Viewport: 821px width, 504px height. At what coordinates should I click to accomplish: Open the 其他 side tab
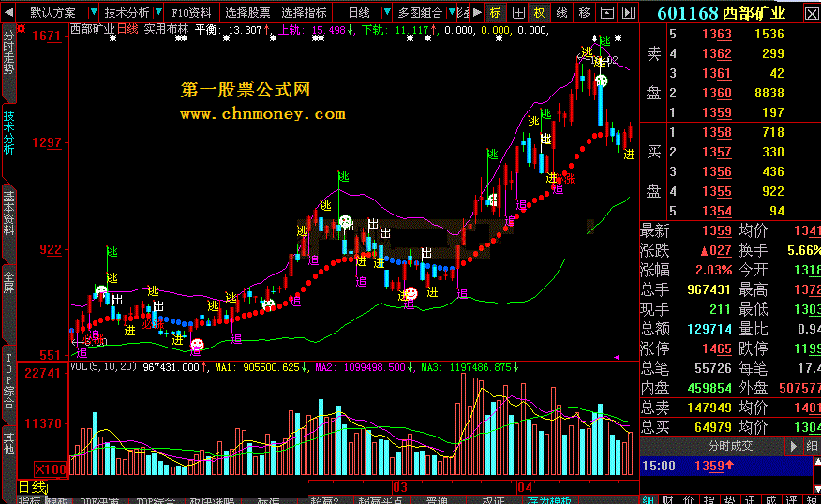point(8,443)
